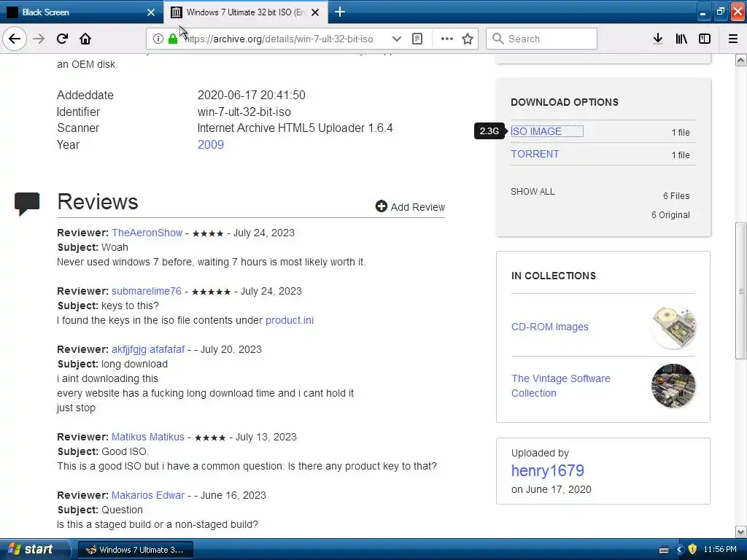Image resolution: width=747 pixels, height=560 pixels.
Task: Close the Black Screen tab
Action: point(151,12)
